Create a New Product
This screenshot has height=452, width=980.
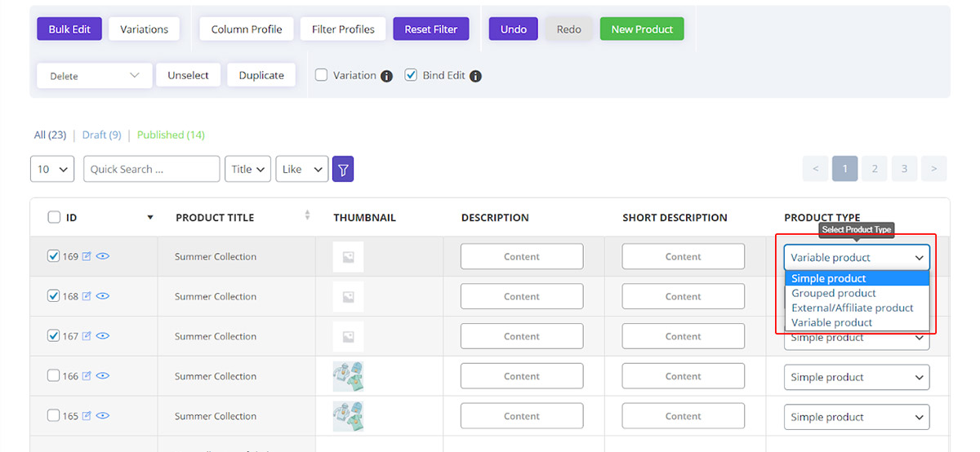(x=642, y=29)
